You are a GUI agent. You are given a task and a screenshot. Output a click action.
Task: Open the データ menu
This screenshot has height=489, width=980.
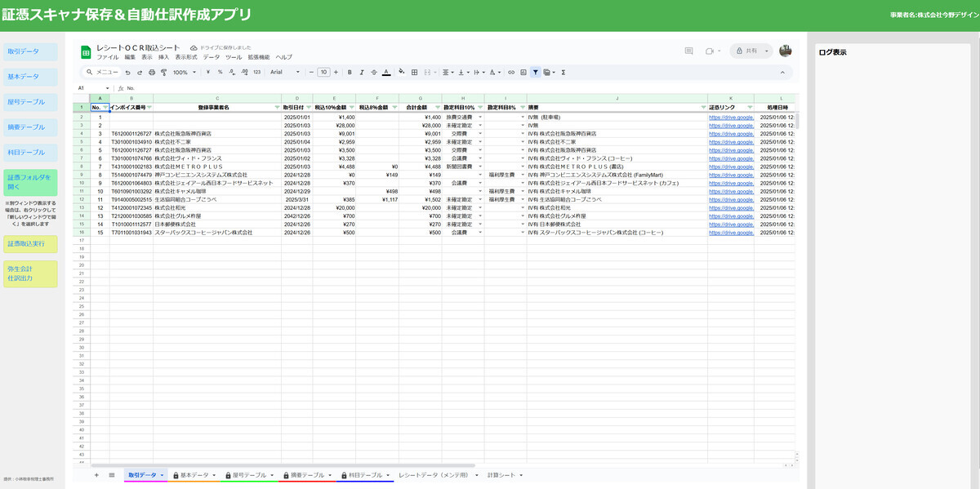pyautogui.click(x=212, y=57)
